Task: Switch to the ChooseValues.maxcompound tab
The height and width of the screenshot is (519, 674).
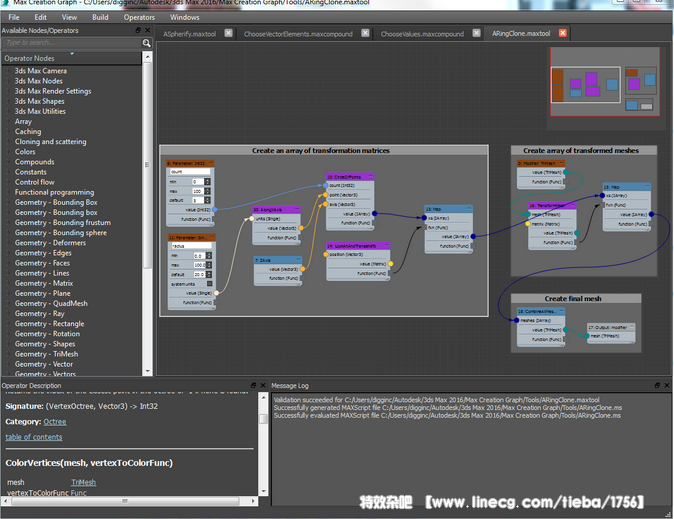Action: (x=422, y=34)
